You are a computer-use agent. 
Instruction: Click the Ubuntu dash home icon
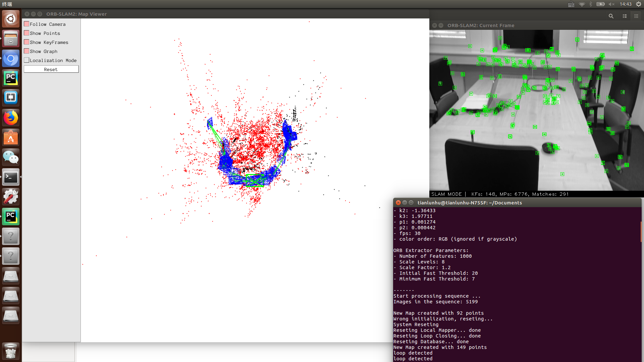tap(11, 19)
